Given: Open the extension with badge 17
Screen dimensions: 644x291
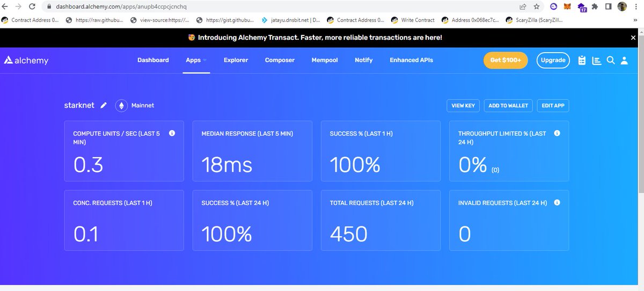Looking at the screenshot, I should point(582,8).
